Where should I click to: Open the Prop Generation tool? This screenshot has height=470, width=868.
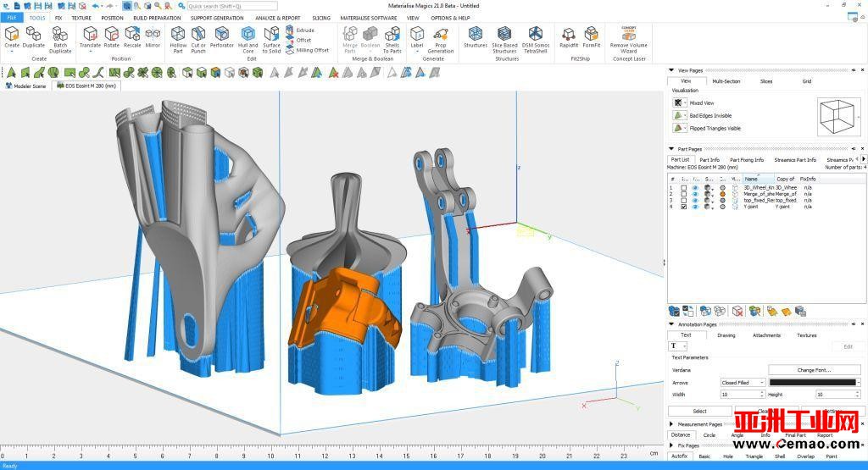pos(441,40)
